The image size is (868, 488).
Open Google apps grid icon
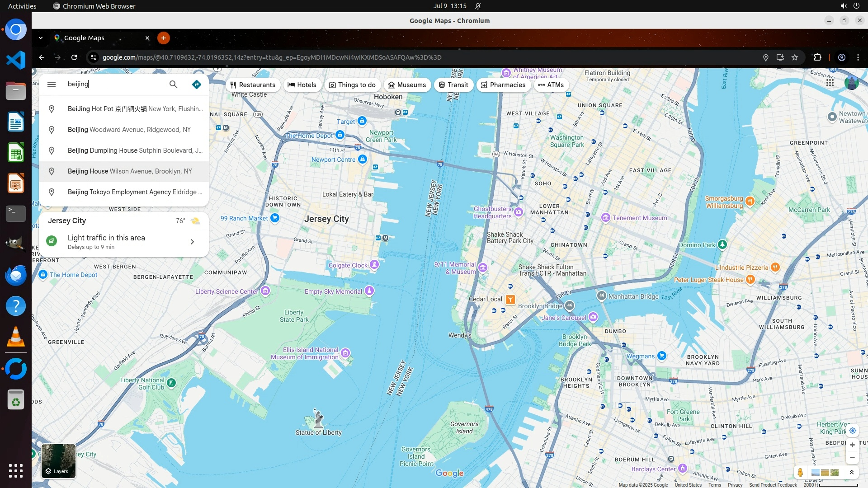click(830, 83)
